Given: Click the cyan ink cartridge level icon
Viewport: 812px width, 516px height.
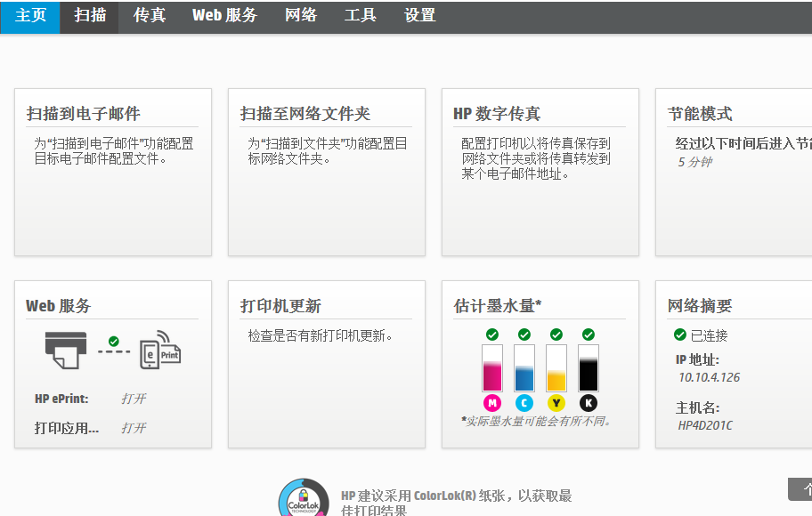Looking at the screenshot, I should [x=524, y=368].
